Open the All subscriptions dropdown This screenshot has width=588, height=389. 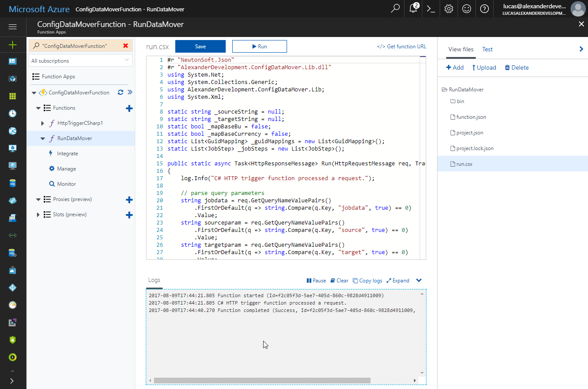click(80, 60)
